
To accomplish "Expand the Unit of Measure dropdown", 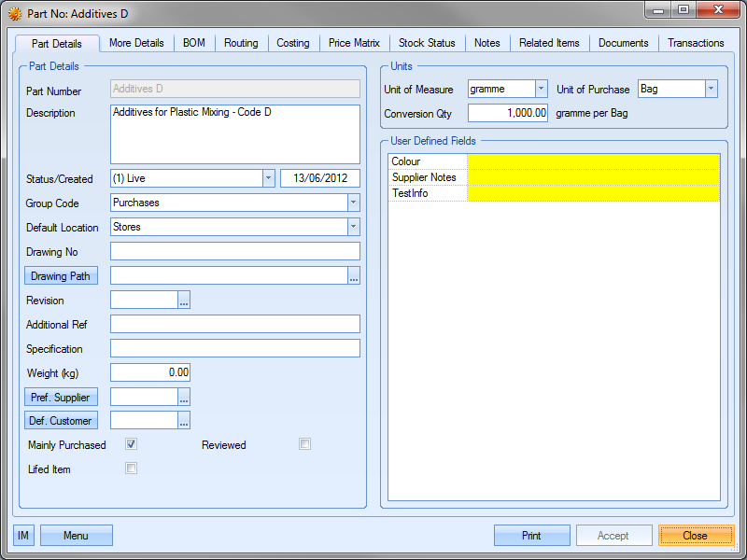I will click(541, 89).
